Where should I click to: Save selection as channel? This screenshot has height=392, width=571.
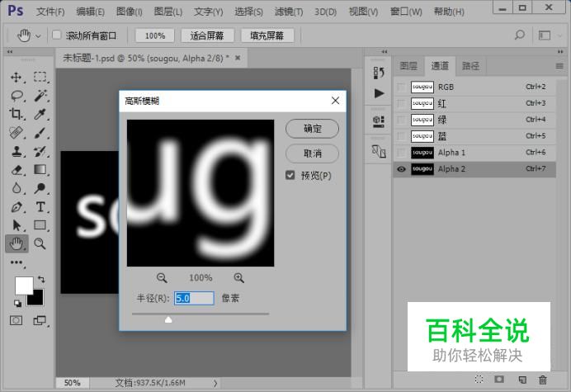tap(499, 380)
